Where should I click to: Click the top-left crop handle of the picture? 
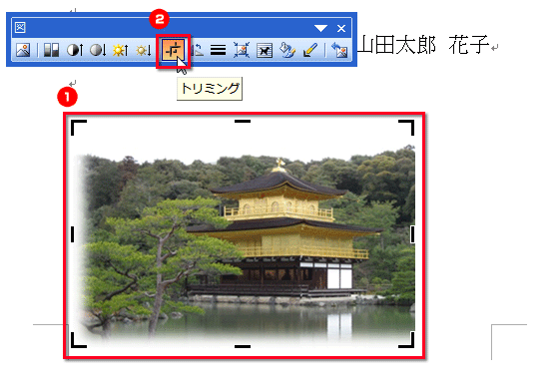78,128
